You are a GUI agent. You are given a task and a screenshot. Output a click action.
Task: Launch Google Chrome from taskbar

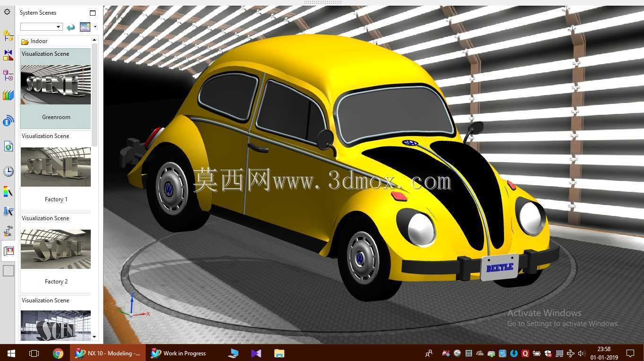pyautogui.click(x=58, y=353)
